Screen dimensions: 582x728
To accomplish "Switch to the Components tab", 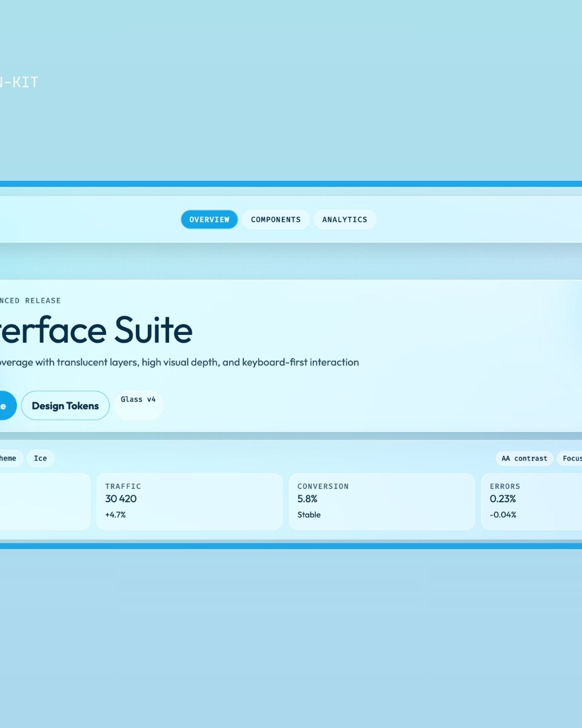I will (x=276, y=220).
